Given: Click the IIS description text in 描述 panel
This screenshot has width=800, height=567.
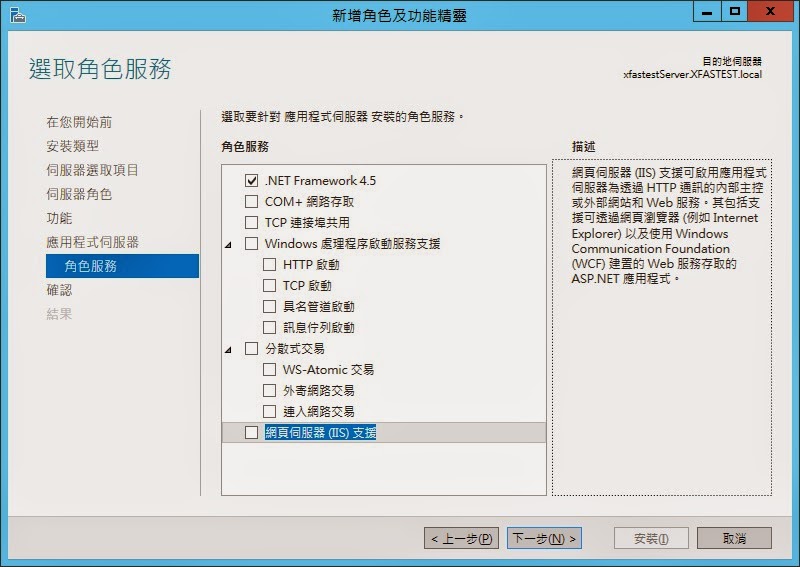Looking at the screenshot, I should click(x=669, y=226).
